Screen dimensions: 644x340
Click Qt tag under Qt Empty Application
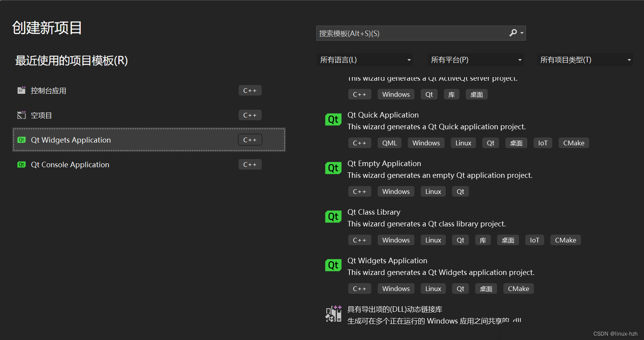pos(460,192)
